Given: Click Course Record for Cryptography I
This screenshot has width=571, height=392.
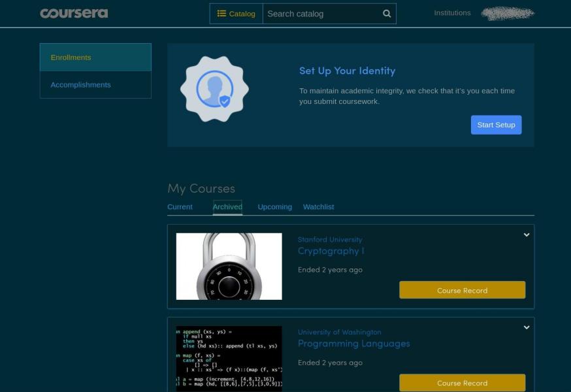Looking at the screenshot, I should click(x=462, y=290).
